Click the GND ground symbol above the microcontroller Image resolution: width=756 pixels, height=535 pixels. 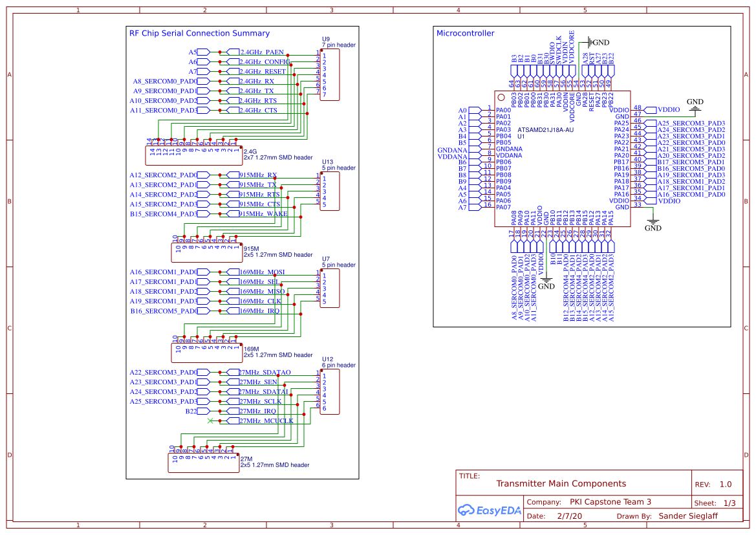click(589, 41)
